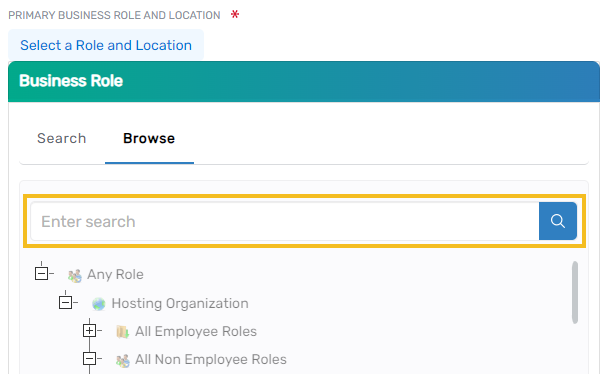Expand the All Employee Roles node
The image size is (611, 374).
[89, 331]
